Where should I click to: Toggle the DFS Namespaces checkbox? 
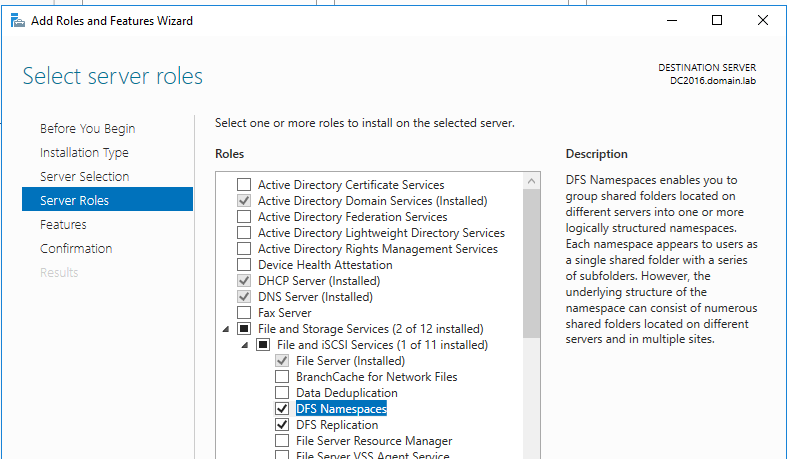click(x=282, y=409)
